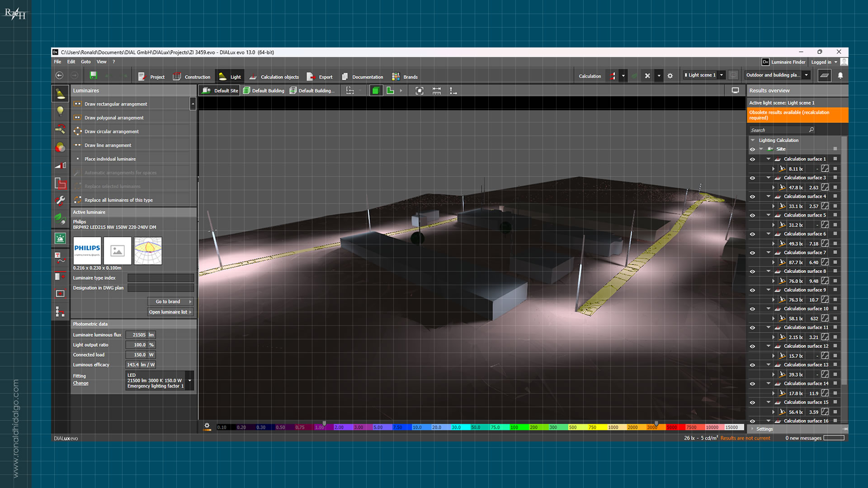
Task: Click the notification bell icon
Action: (840, 75)
